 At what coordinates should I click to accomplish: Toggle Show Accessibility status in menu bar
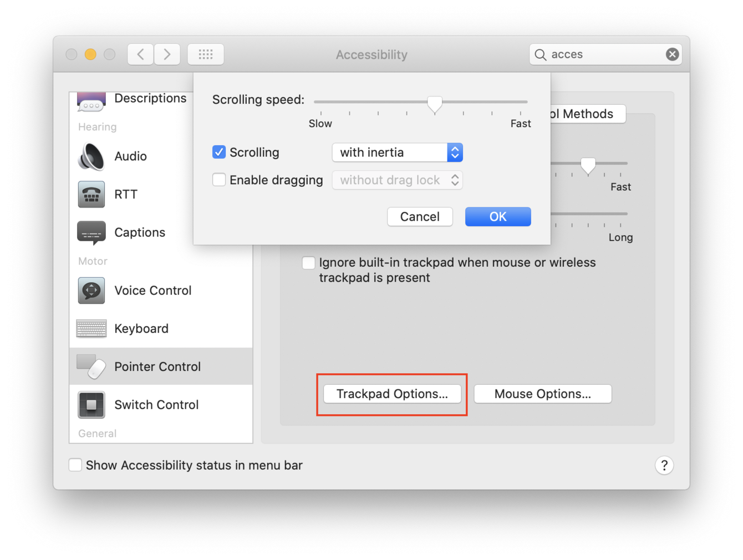click(x=75, y=465)
